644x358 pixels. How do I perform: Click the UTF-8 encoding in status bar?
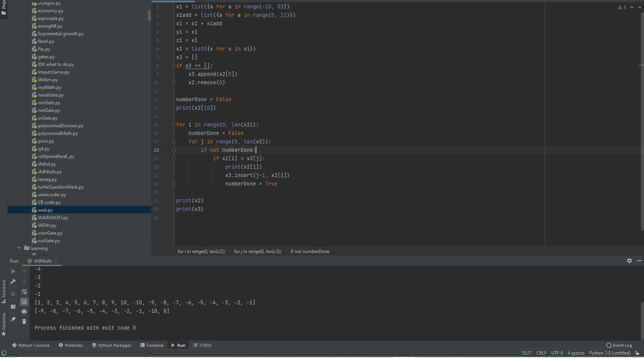(x=557, y=353)
